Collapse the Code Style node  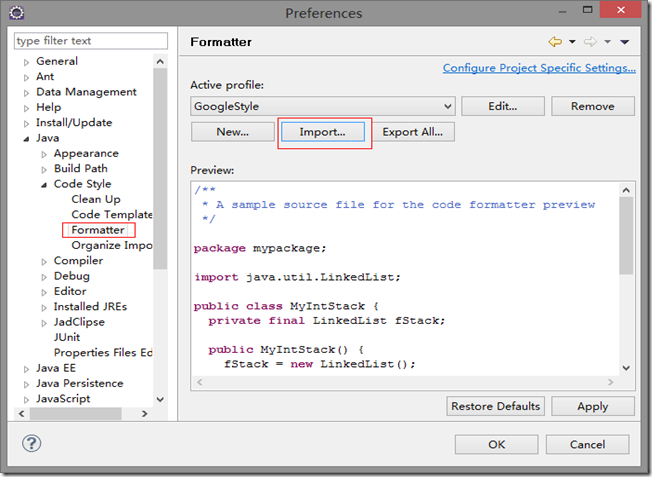44,185
